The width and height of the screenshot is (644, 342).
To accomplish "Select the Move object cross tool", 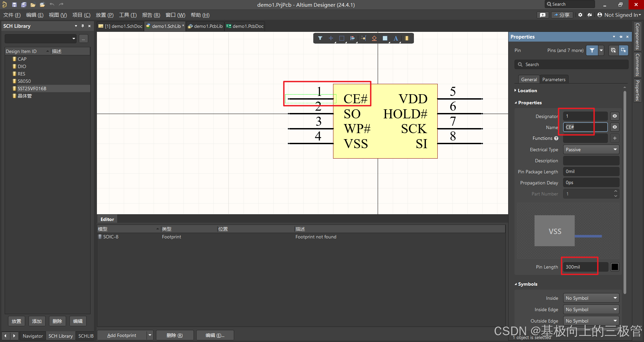I will tap(331, 38).
